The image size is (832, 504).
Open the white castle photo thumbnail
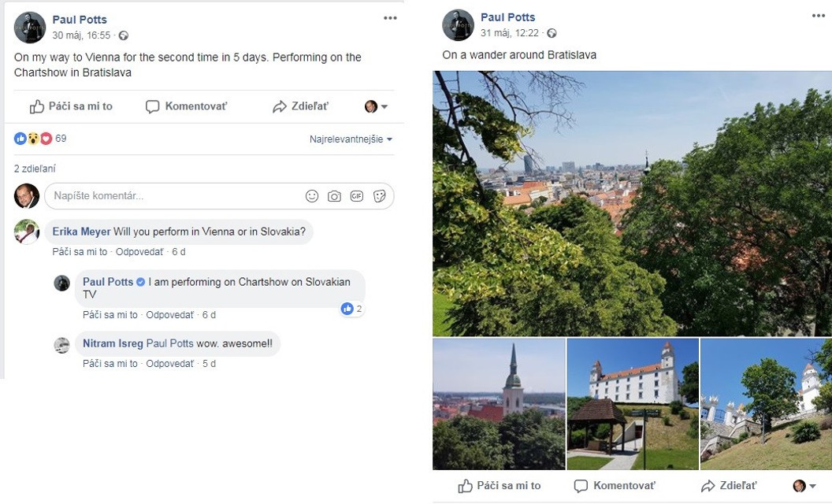point(633,404)
